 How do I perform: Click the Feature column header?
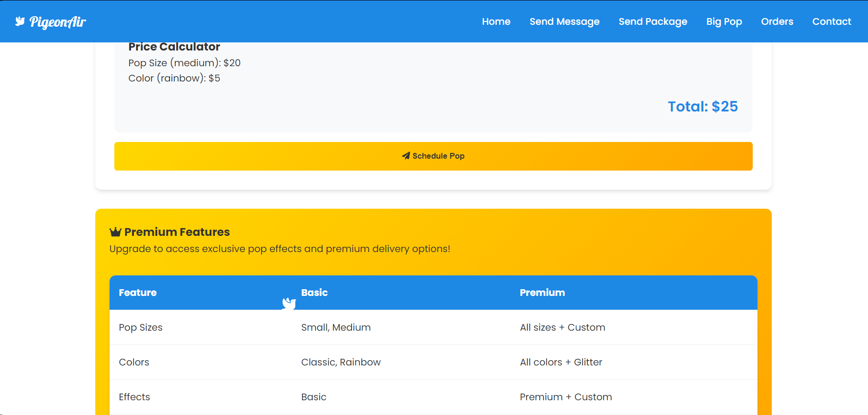point(138,293)
